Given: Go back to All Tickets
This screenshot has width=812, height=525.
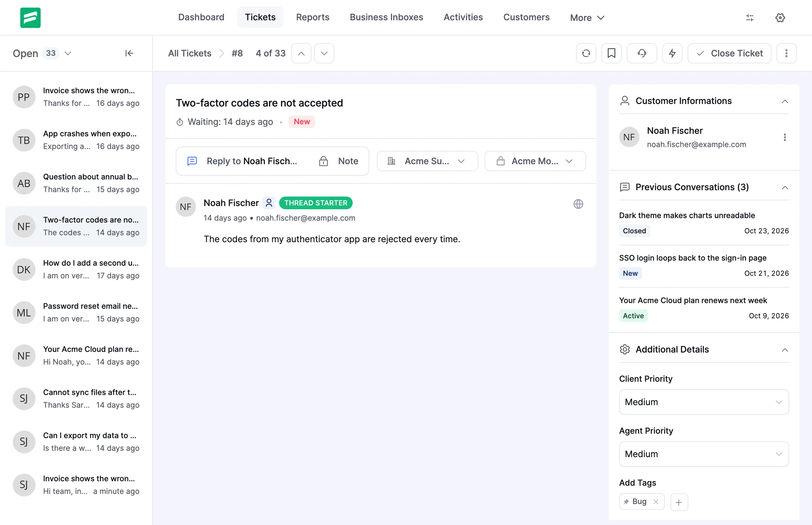Looking at the screenshot, I should pyautogui.click(x=190, y=53).
